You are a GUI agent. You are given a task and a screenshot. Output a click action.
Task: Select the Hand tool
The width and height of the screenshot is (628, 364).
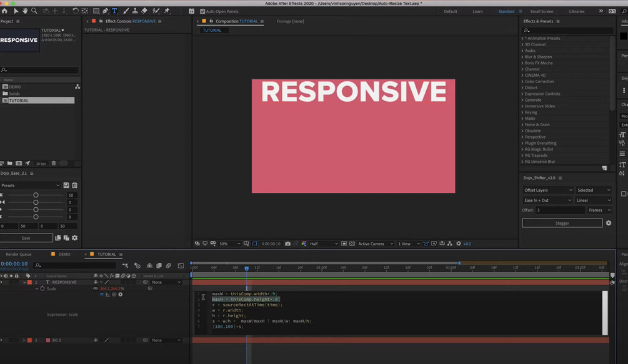(25, 11)
